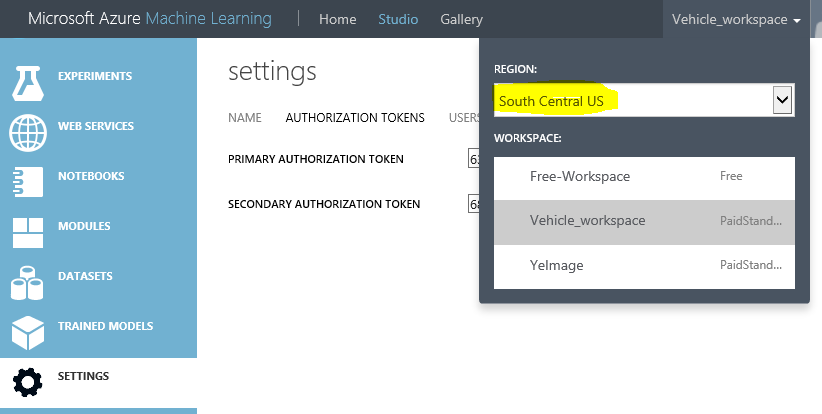
Task: Click Microsoft Azure Machine Learning logo text
Action: coord(150,19)
